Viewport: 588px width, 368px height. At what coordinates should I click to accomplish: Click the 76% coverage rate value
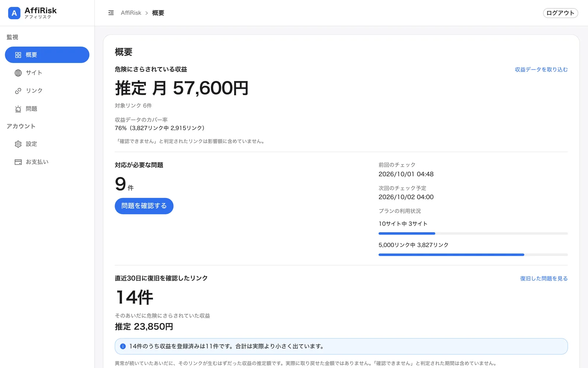[159, 128]
